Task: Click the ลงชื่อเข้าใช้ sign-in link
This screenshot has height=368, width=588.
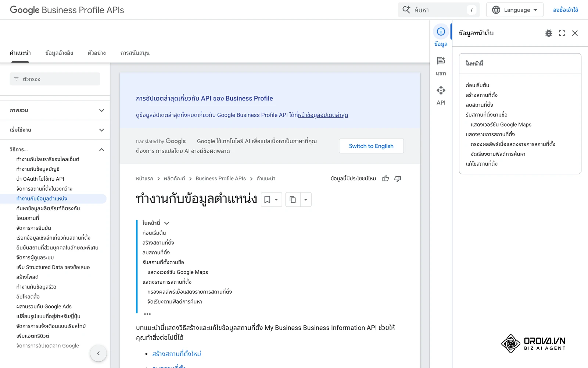Action: (565, 10)
